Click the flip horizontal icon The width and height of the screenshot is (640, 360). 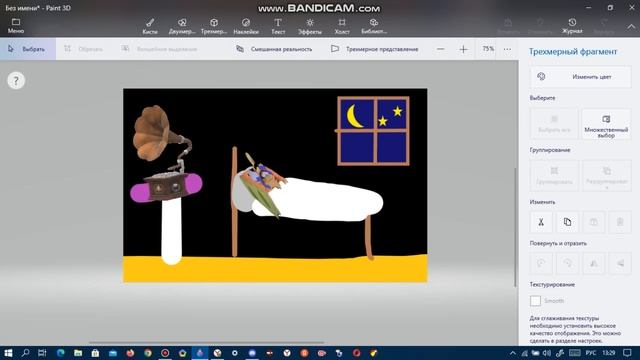click(593, 263)
